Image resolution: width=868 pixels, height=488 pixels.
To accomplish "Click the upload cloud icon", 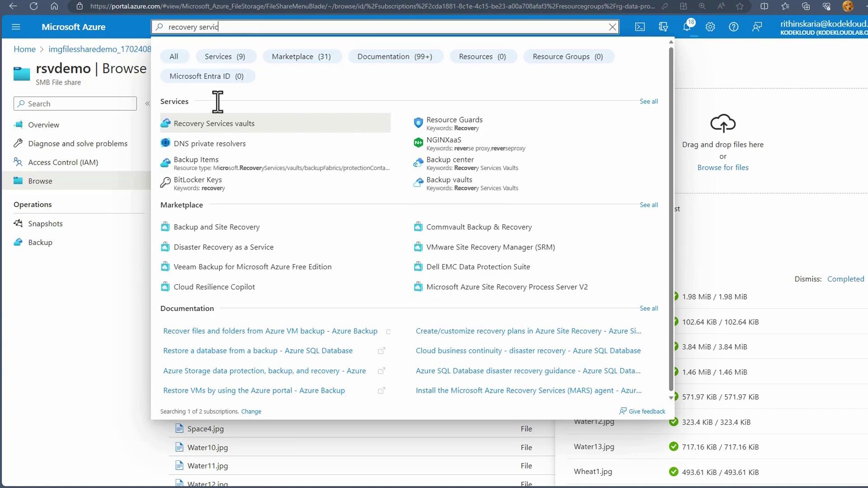I will click(x=722, y=123).
